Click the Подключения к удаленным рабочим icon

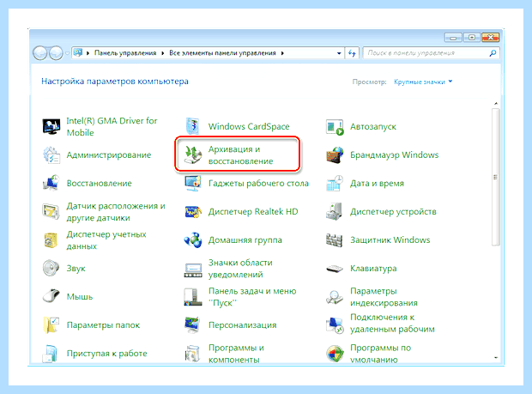(335, 324)
